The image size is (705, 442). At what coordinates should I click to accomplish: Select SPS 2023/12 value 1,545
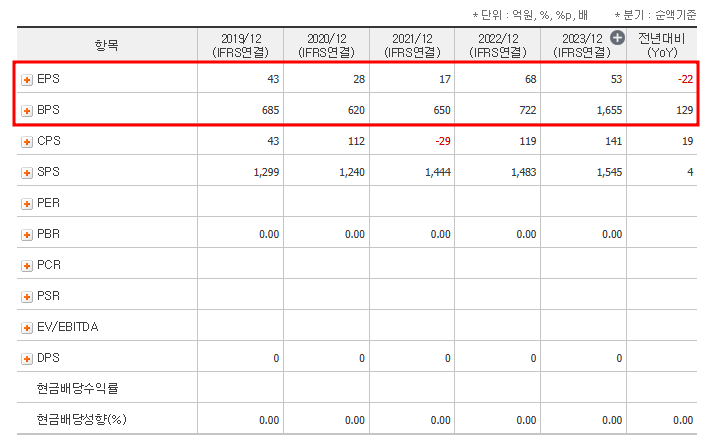[x=609, y=172]
